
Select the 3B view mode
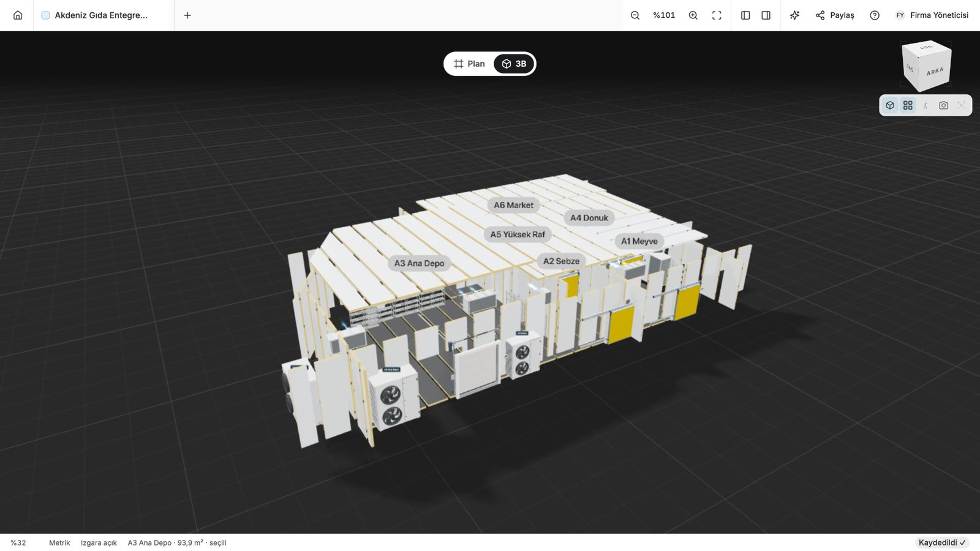coord(514,64)
